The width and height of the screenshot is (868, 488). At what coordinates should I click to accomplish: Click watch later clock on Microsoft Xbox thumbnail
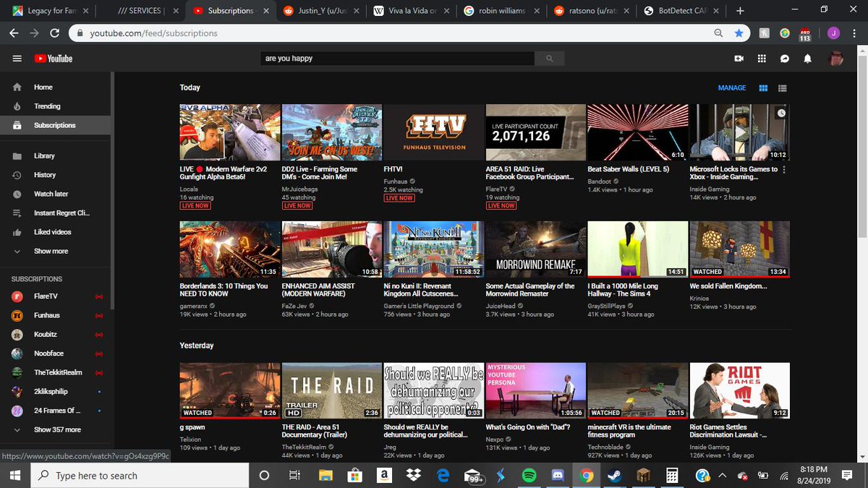(x=781, y=114)
